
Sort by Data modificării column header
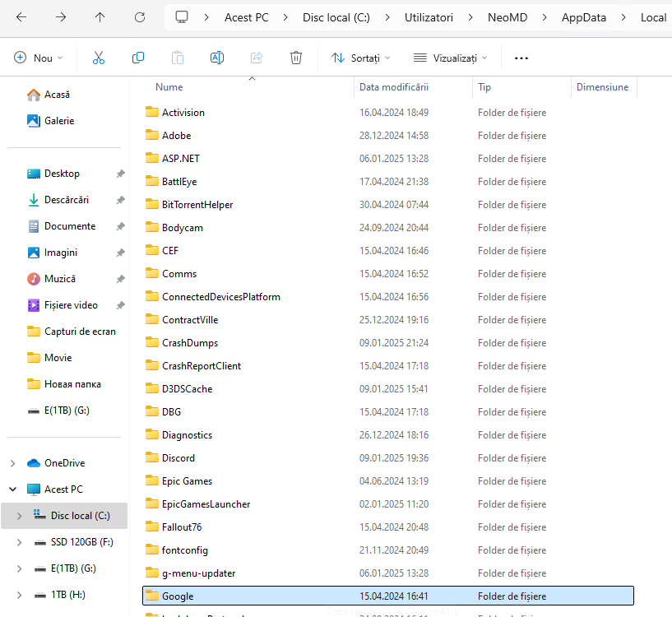click(393, 87)
